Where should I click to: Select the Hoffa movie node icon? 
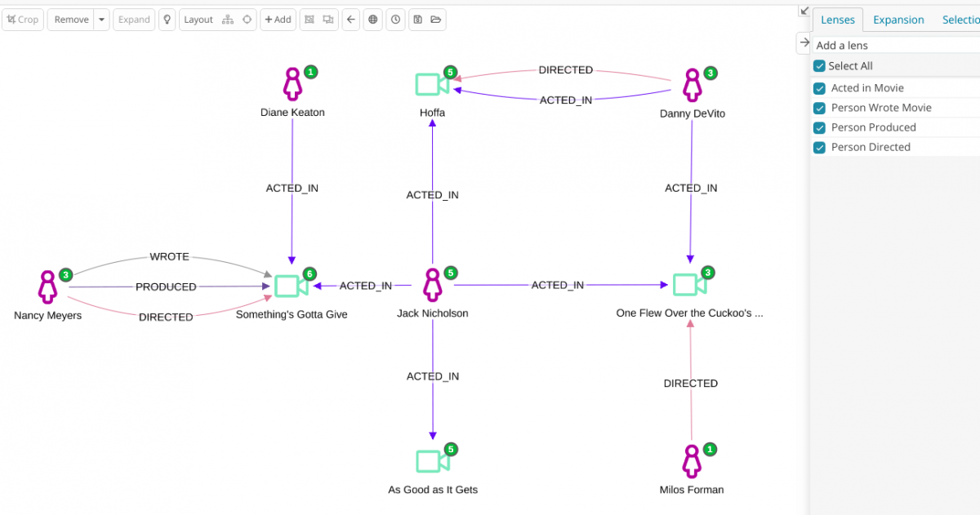point(432,84)
